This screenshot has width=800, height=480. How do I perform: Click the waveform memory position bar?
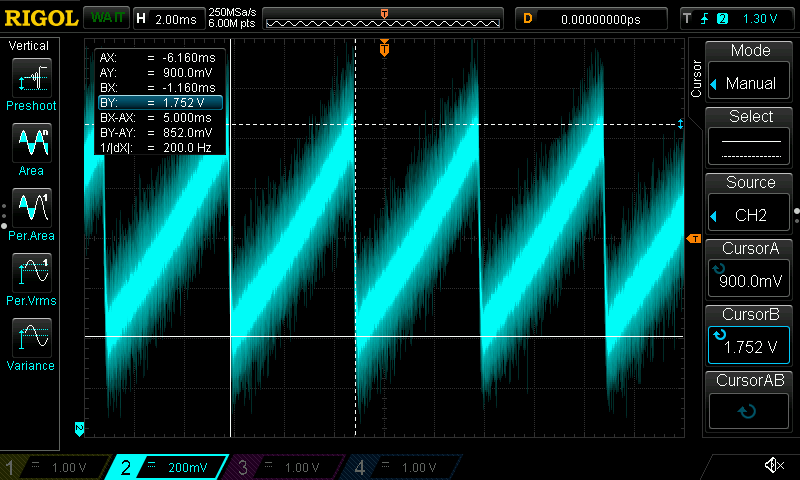tap(384, 19)
